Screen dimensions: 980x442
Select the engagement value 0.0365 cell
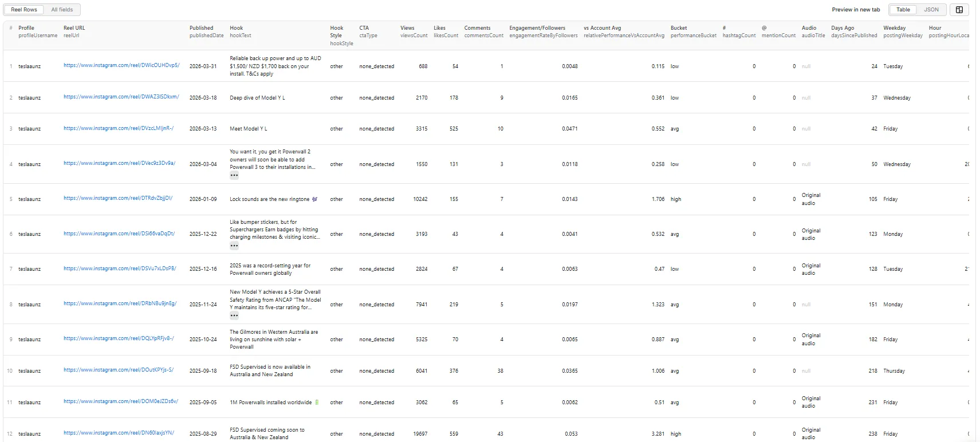(570, 371)
